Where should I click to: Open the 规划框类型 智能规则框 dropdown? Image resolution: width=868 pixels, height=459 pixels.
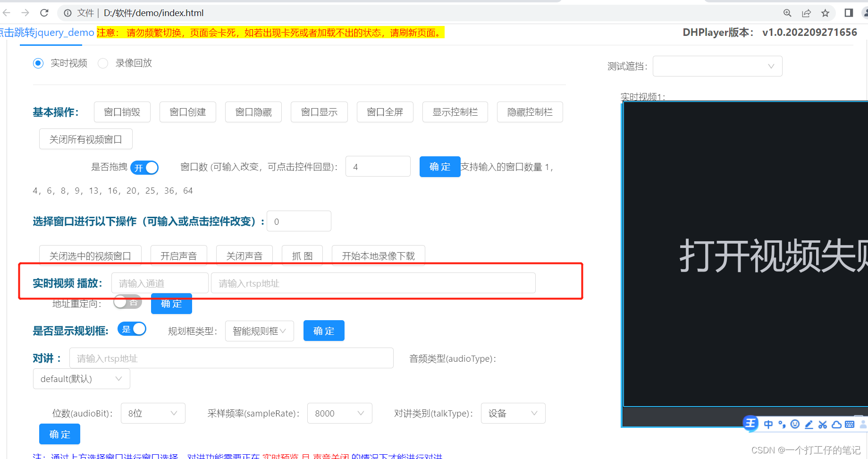pos(260,331)
